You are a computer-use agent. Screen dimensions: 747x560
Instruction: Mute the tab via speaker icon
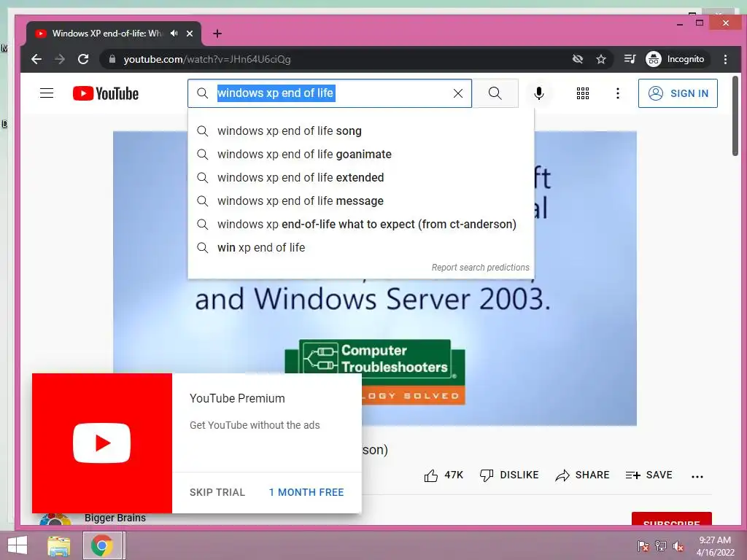174,34
